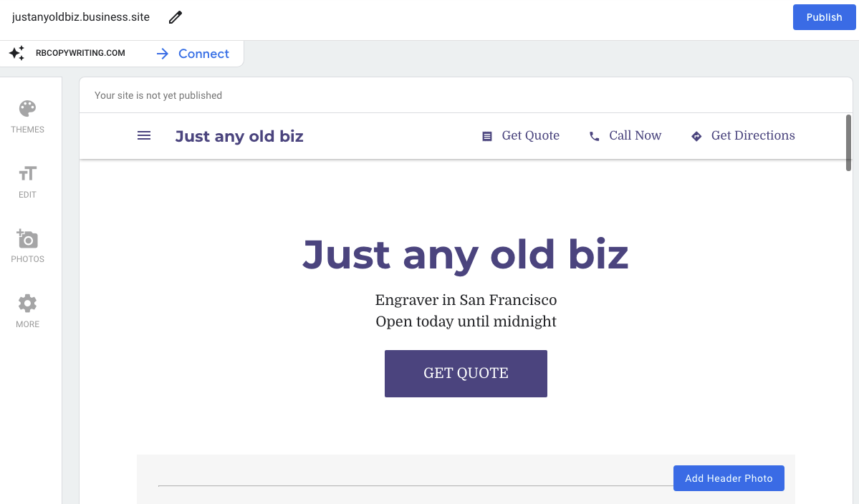Publish the site
The height and width of the screenshot is (504, 859).
click(x=824, y=17)
